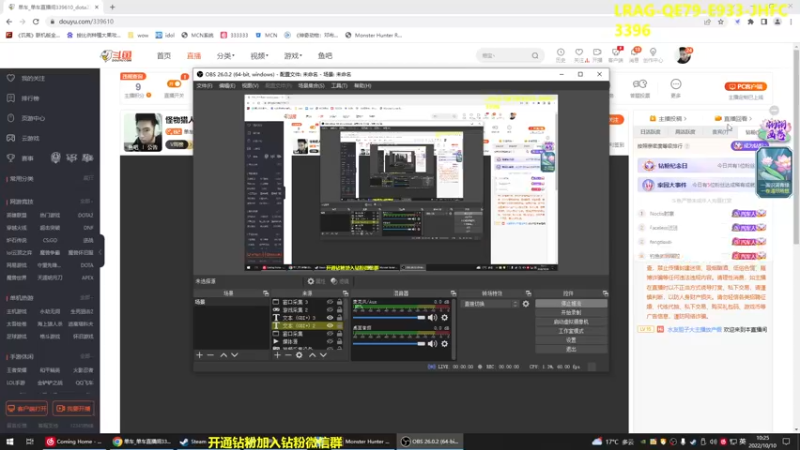Viewport: 800px width, 450px height.
Task: Undock the Sources panel via its dock icon
Action: click(345, 293)
